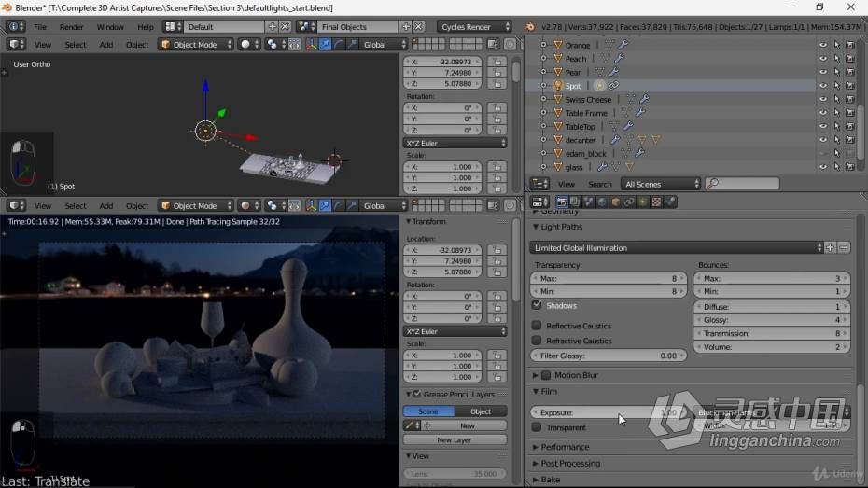The width and height of the screenshot is (868, 488).
Task: Open the Help menu
Action: click(x=145, y=26)
